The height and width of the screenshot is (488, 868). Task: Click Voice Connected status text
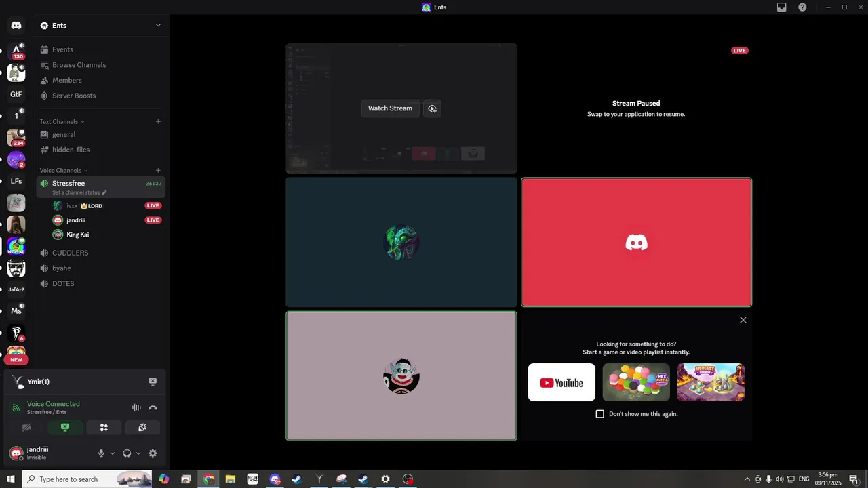pyautogui.click(x=54, y=404)
